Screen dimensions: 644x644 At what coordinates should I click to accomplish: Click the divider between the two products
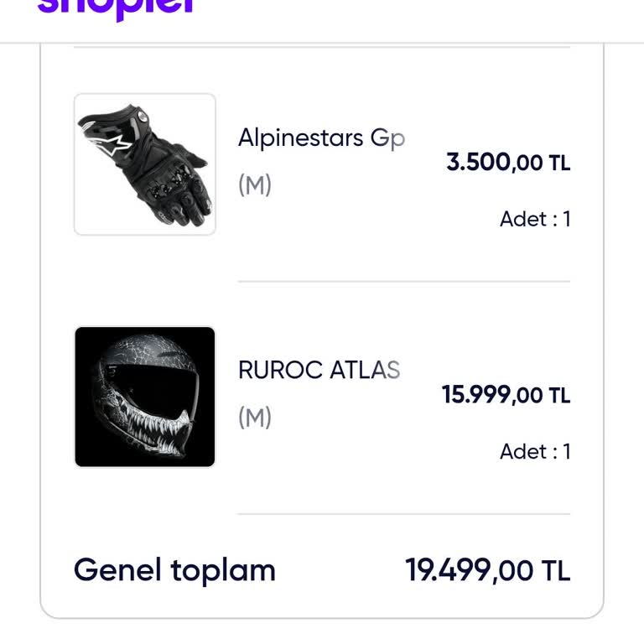pyautogui.click(x=403, y=282)
